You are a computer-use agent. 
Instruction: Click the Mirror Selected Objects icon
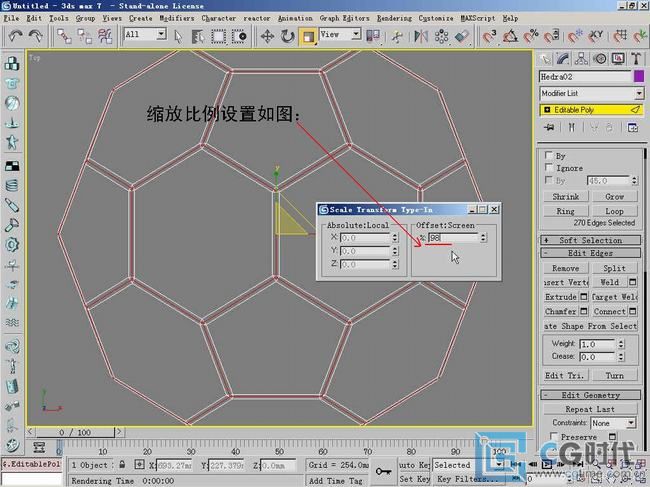point(421,36)
